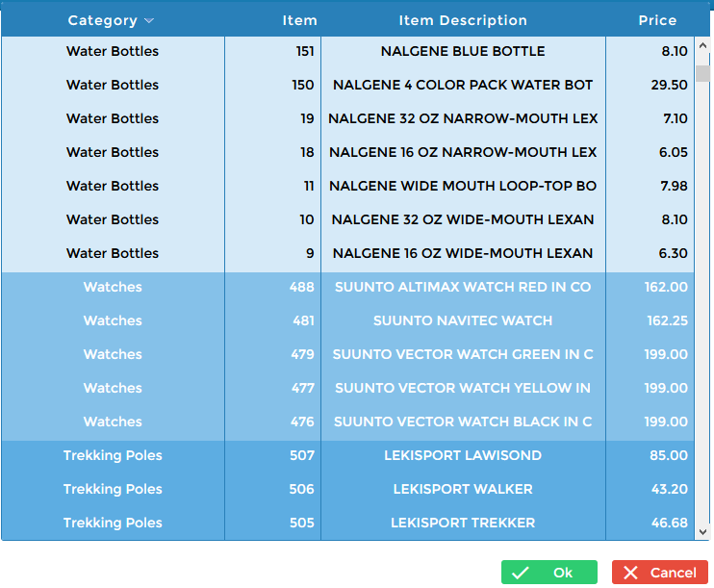The height and width of the screenshot is (588, 714).
Task: Click Water Bottles category in item 151 row
Action: (113, 51)
